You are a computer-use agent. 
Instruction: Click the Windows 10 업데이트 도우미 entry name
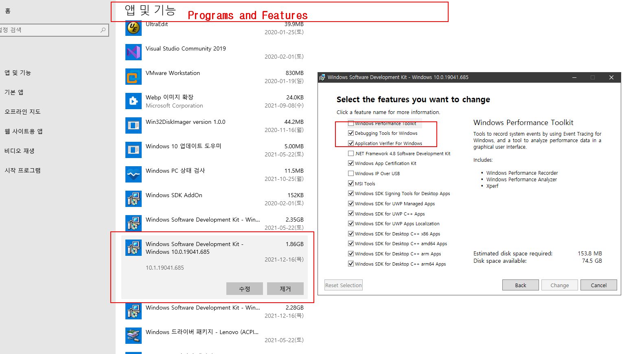(184, 146)
